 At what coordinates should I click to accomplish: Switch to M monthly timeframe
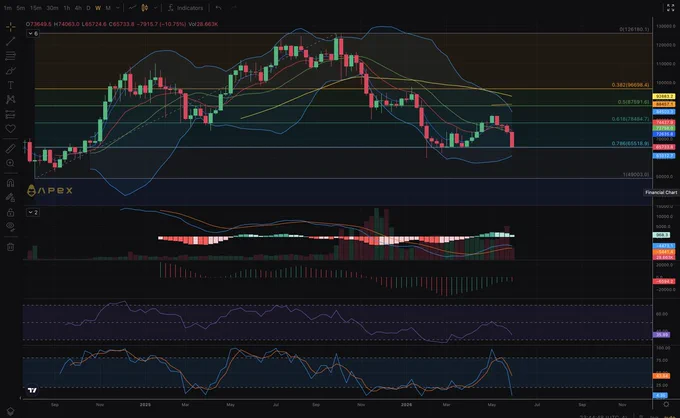108,8
